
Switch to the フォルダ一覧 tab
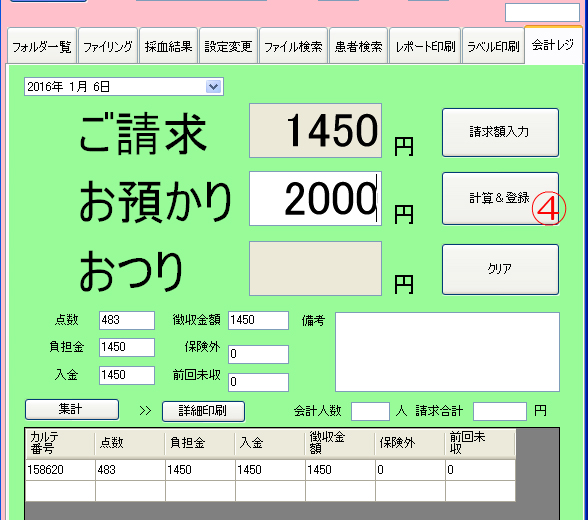pos(42,46)
